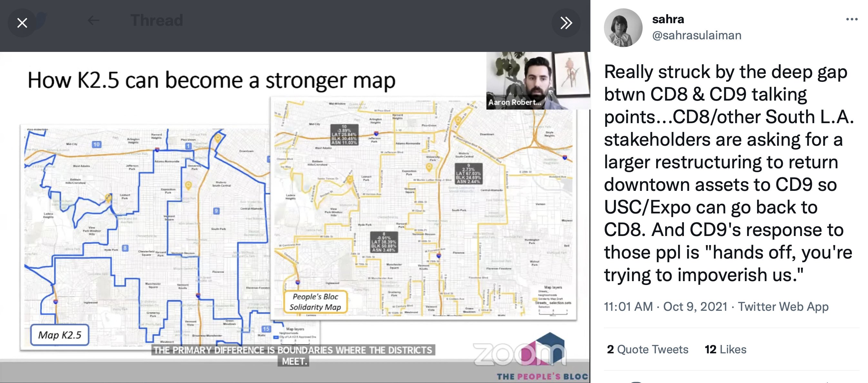The image size is (868, 383).
Task: Click the Map K2.5 label box
Action: pos(60,335)
